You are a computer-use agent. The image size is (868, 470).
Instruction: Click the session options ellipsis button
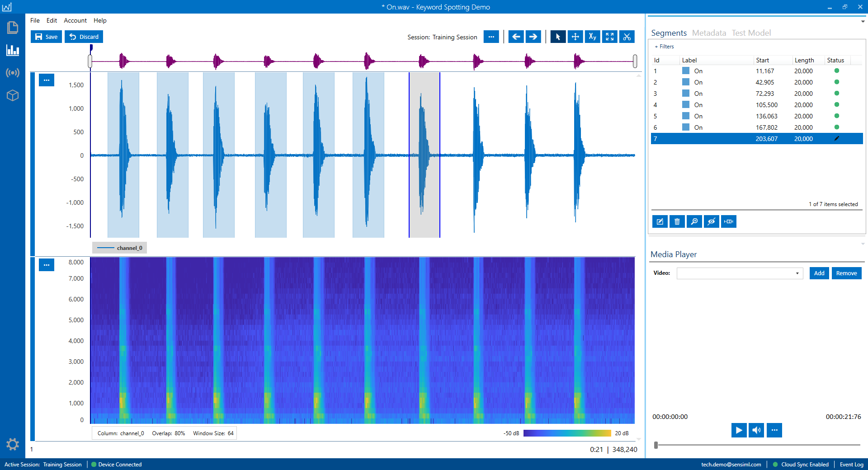point(491,37)
